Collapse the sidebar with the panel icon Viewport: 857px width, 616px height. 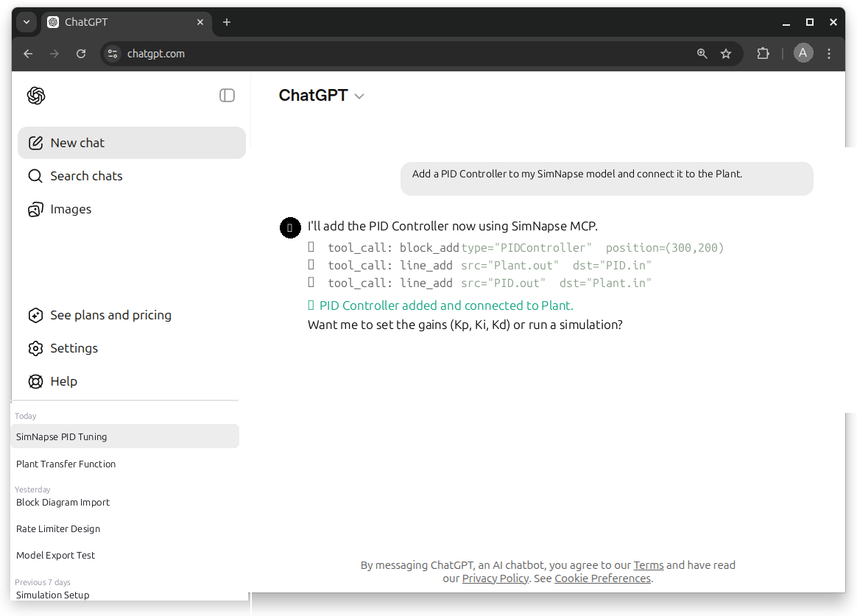(227, 96)
